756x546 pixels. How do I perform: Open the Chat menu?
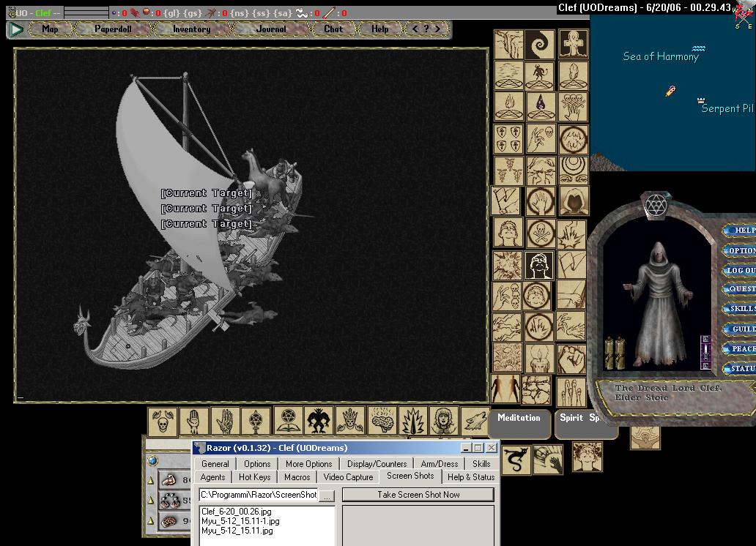point(333,29)
